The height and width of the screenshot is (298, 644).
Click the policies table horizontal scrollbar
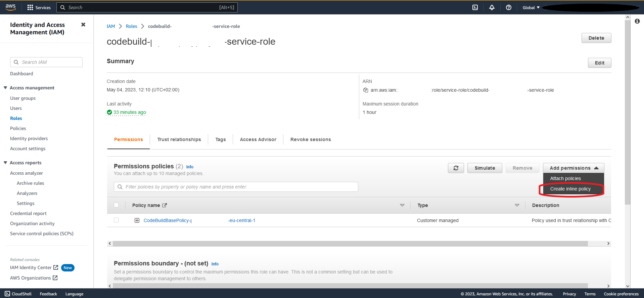pyautogui.click(x=350, y=244)
